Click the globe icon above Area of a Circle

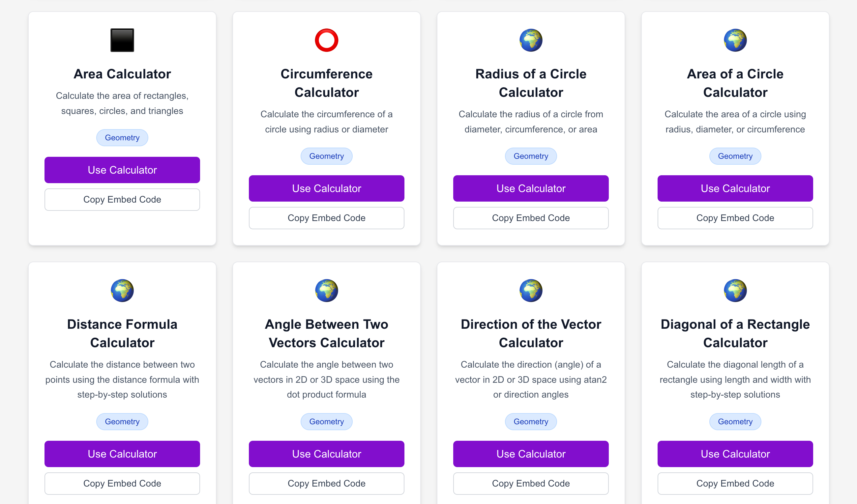click(x=735, y=40)
